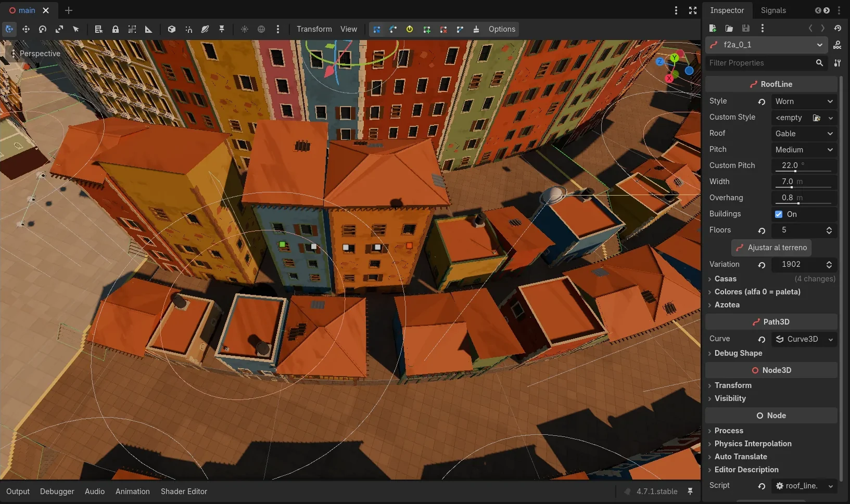Toggle the Use Local Space cube icon

172,29
